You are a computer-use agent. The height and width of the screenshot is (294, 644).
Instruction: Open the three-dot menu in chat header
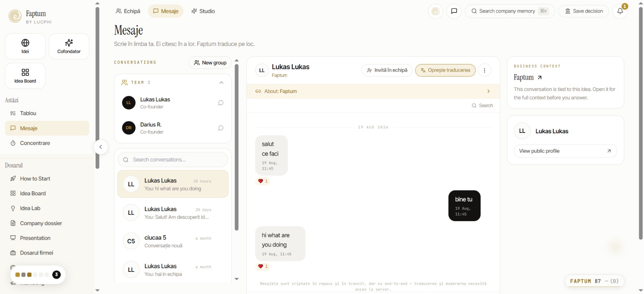tap(485, 70)
